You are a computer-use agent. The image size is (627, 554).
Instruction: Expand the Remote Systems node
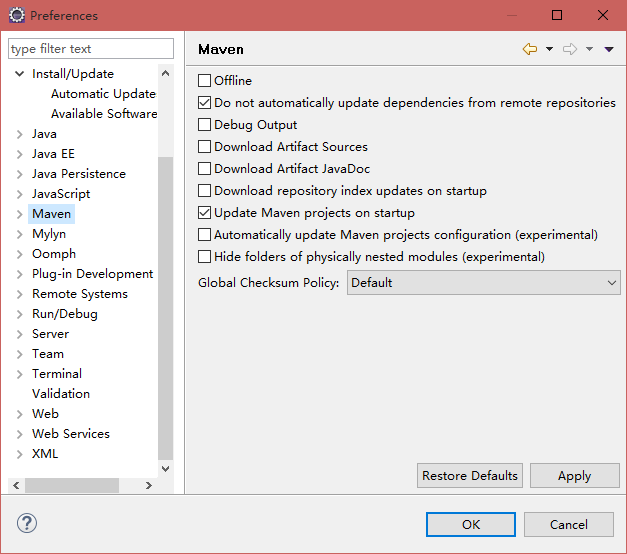[19, 294]
